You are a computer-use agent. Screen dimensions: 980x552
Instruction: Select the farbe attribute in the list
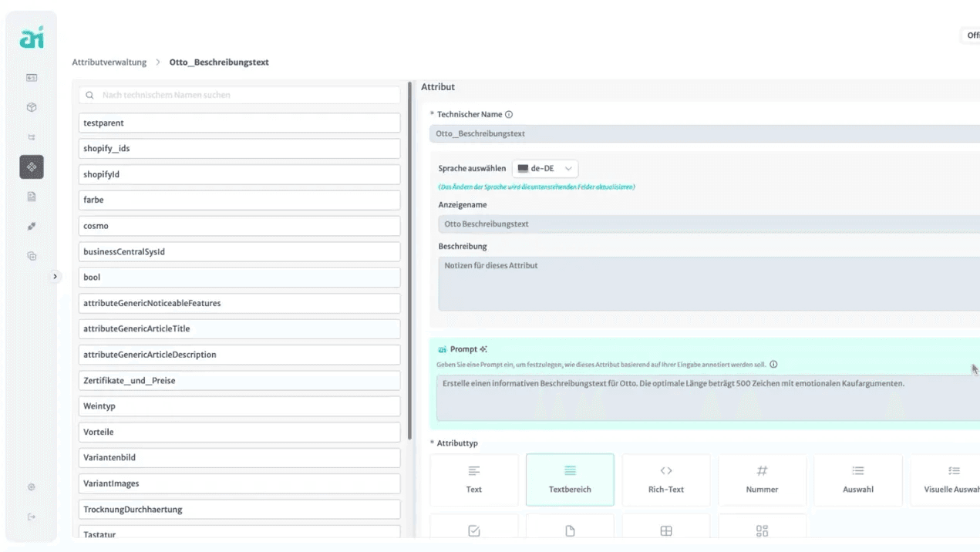click(x=239, y=200)
